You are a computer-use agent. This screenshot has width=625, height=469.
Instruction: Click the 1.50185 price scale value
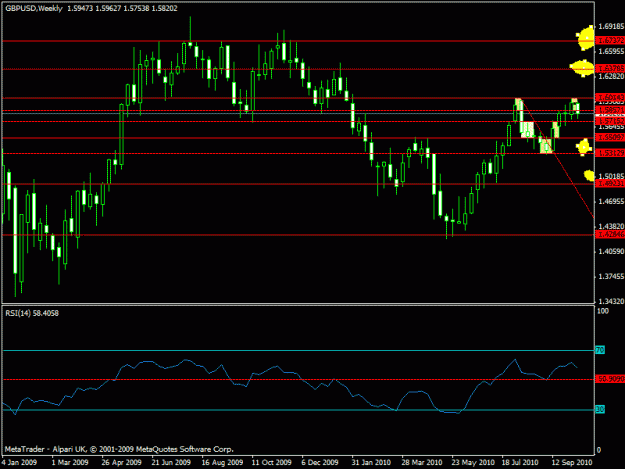(611, 176)
